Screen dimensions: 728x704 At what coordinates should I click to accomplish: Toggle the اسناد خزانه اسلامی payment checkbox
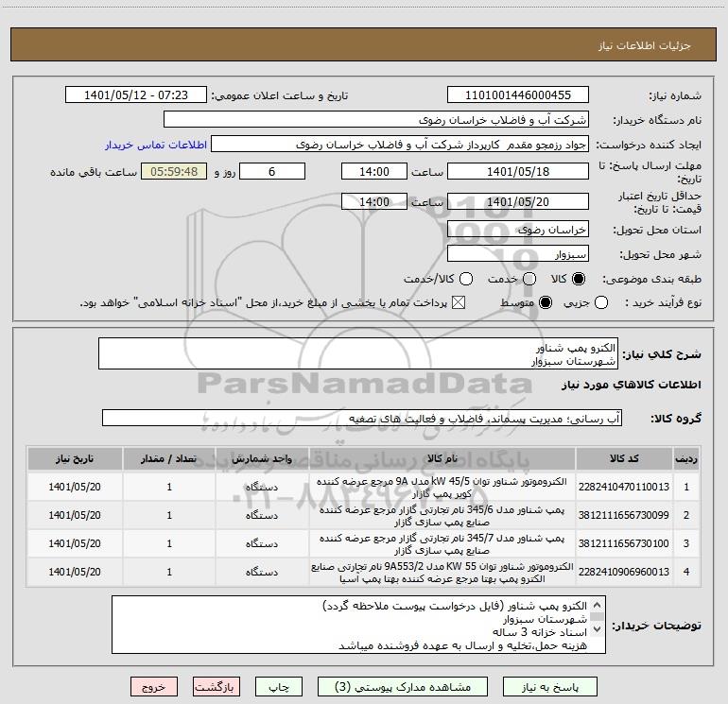tap(459, 302)
